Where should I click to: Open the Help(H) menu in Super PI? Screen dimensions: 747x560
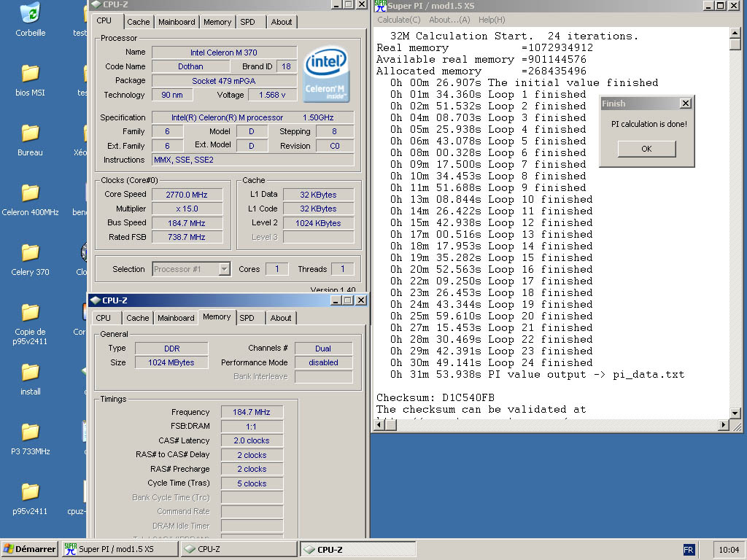492,20
